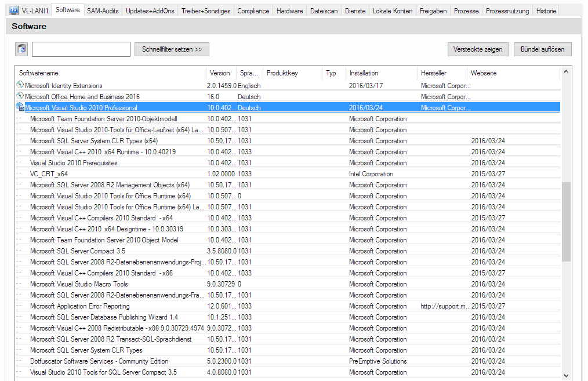Image resolution: width=588 pixels, height=381 pixels.
Task: Select Microsoft Visual Studio 2010 Professional row
Action: [x=288, y=108]
